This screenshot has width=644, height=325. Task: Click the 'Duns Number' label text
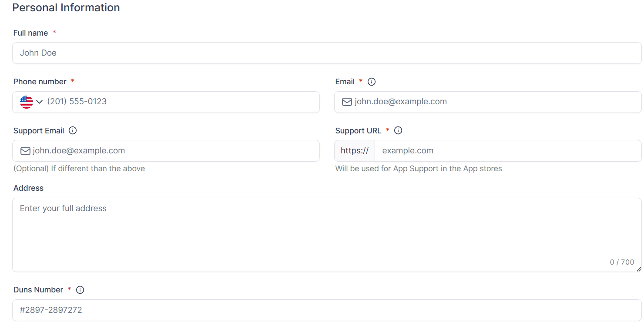(38, 290)
